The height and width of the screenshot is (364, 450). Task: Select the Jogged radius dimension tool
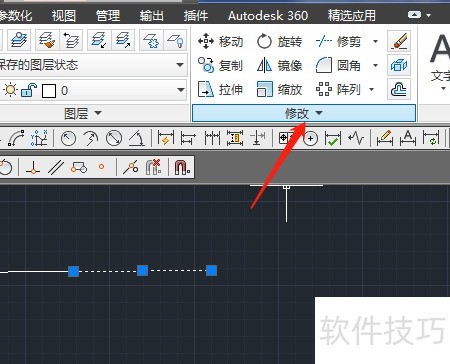91,138
